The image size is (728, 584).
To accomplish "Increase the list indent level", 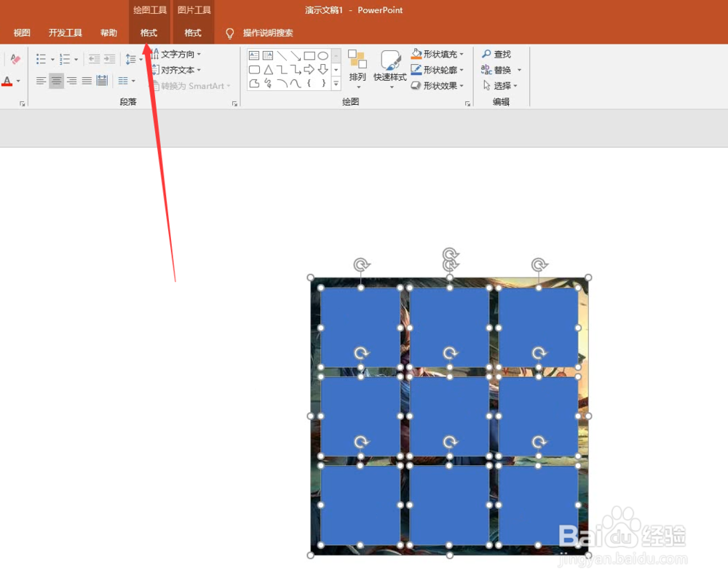I will [110, 59].
